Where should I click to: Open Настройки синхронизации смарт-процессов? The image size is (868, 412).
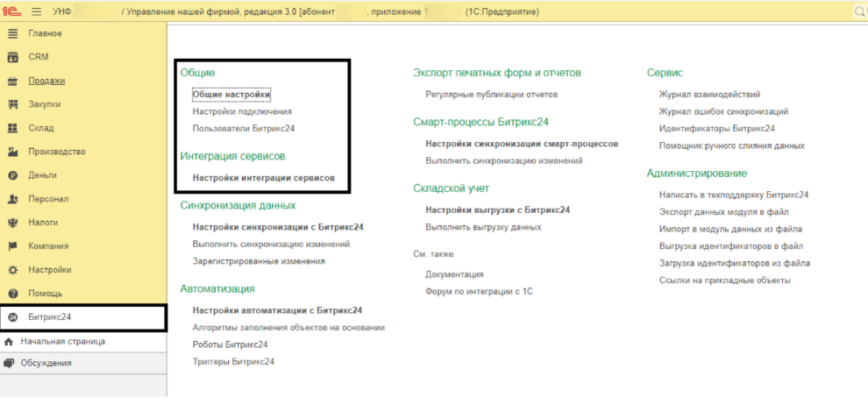[x=522, y=144]
